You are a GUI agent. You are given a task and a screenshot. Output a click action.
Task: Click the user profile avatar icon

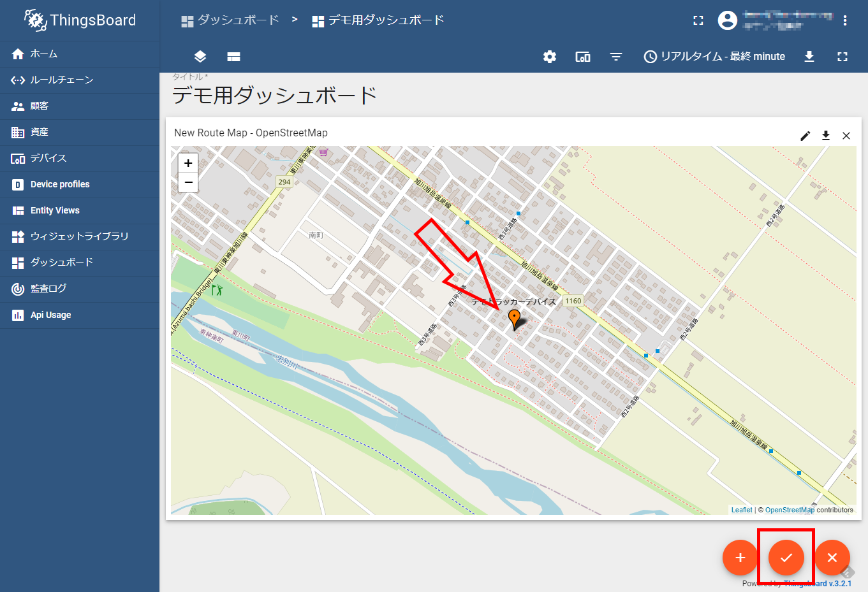coord(728,20)
